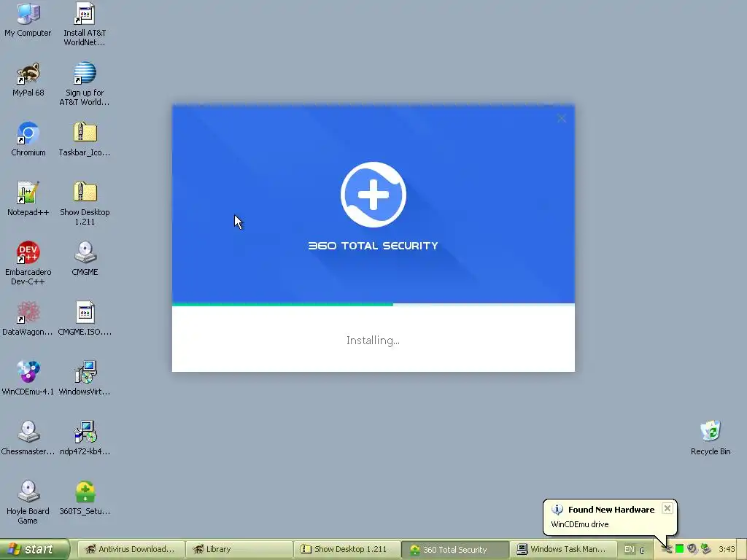Switch to Show Desktop 1.211 taskbar window
747x560 pixels.
coord(347,550)
